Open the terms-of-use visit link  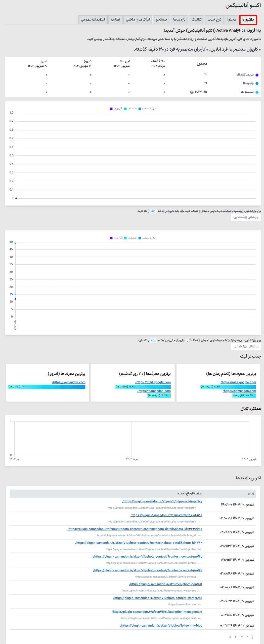pos(166,515)
